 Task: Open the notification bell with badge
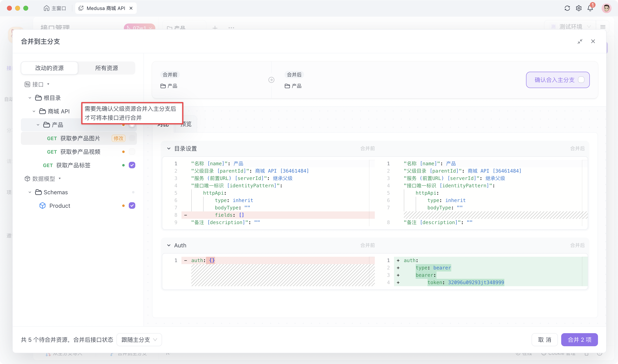590,8
